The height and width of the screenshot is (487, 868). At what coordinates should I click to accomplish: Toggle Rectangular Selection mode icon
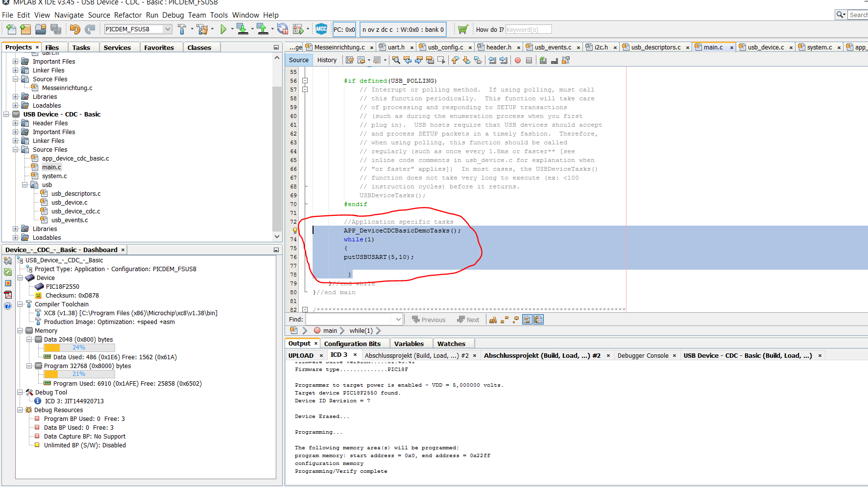441,60
